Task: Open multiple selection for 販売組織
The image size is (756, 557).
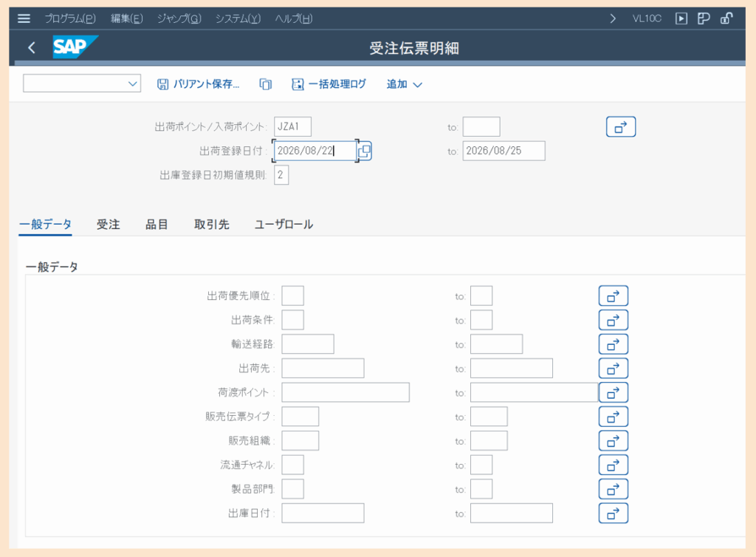Action: pyautogui.click(x=614, y=441)
